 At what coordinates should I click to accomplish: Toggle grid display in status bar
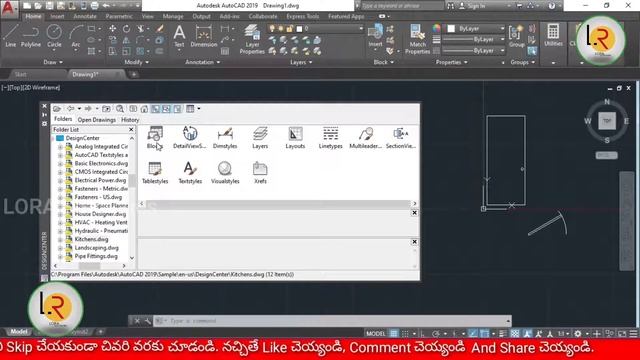[393, 333]
